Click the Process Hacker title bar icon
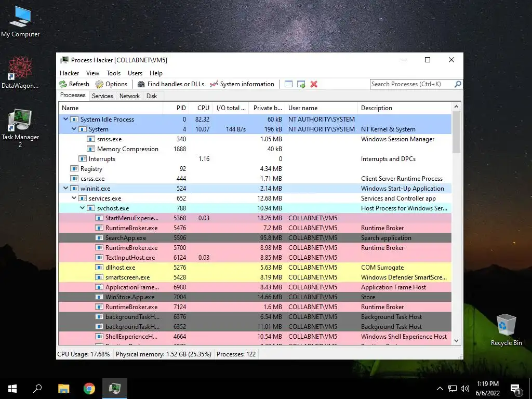 (x=64, y=60)
